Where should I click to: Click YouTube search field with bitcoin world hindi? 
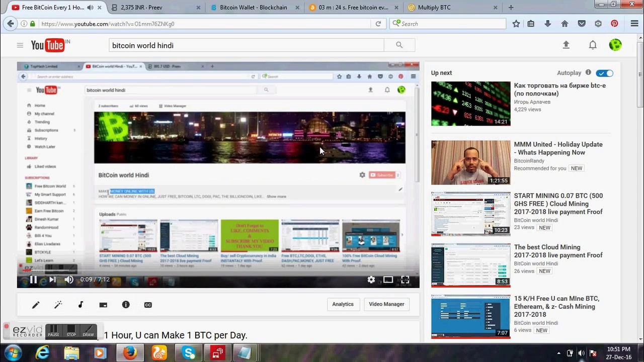pos(247,45)
